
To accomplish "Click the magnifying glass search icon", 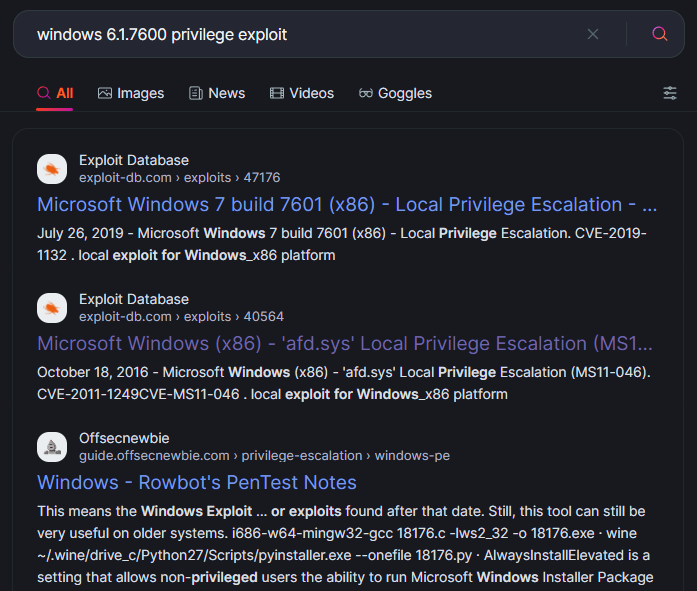I will coord(659,34).
